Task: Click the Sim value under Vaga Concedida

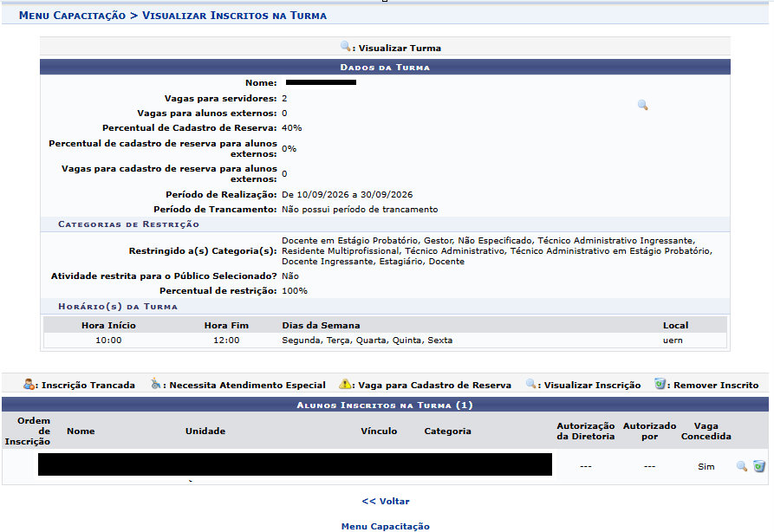Action: tap(706, 467)
